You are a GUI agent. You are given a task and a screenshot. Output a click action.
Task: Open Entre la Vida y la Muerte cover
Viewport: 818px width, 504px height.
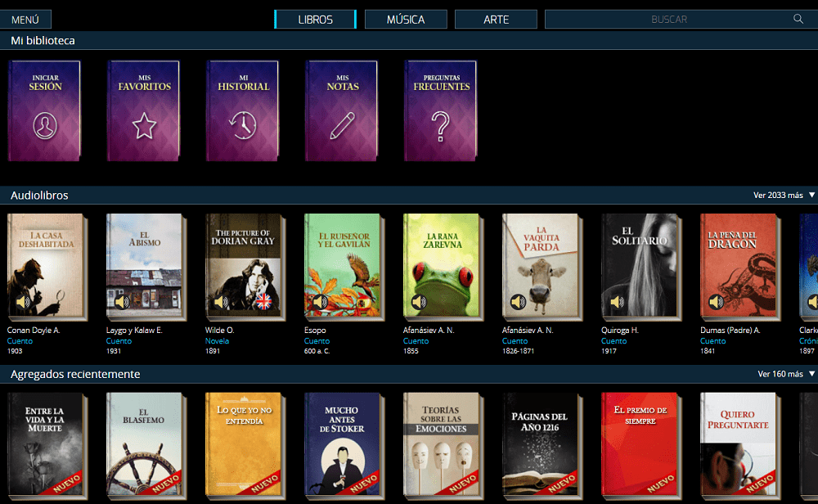tap(47, 444)
